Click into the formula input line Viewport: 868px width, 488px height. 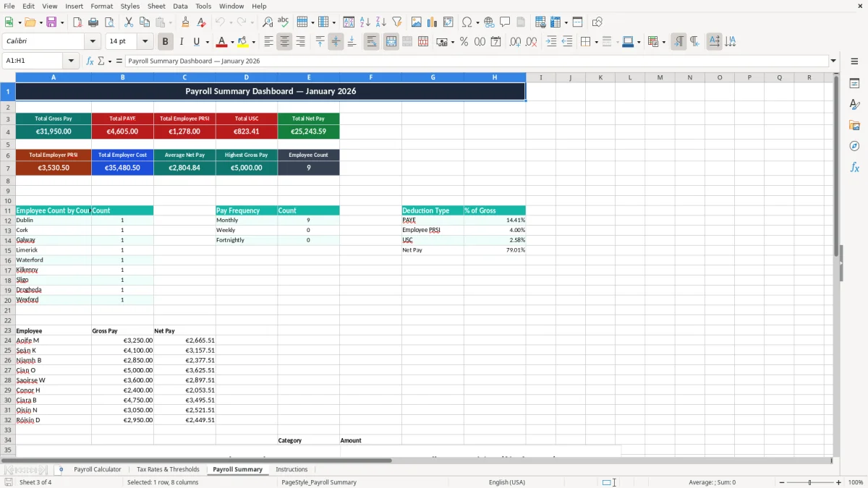[x=476, y=61]
